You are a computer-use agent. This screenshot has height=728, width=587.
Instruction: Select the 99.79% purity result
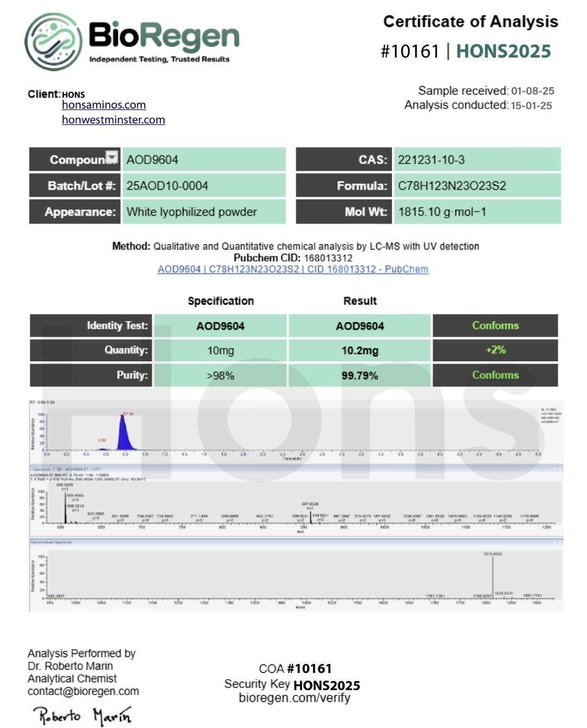tap(360, 376)
